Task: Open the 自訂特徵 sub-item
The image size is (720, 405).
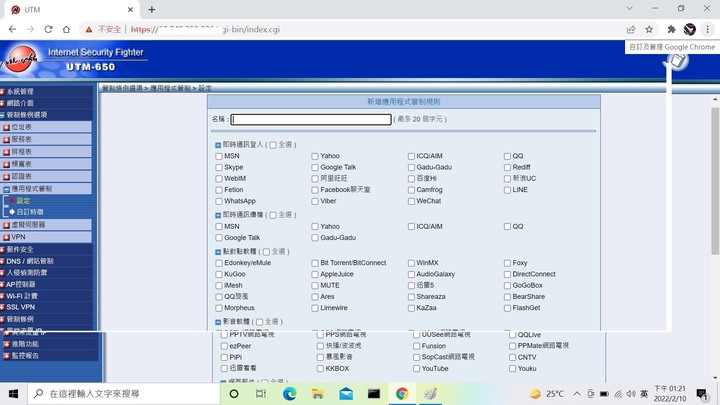Action: coord(30,212)
